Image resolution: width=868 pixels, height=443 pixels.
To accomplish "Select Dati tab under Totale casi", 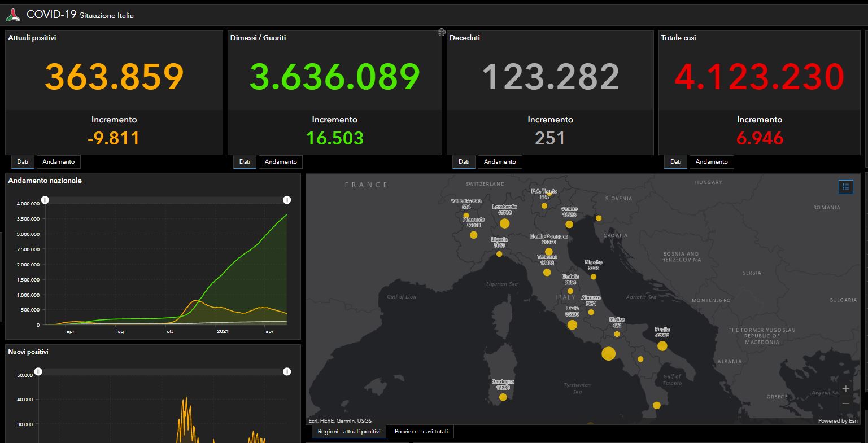I will click(x=675, y=161).
